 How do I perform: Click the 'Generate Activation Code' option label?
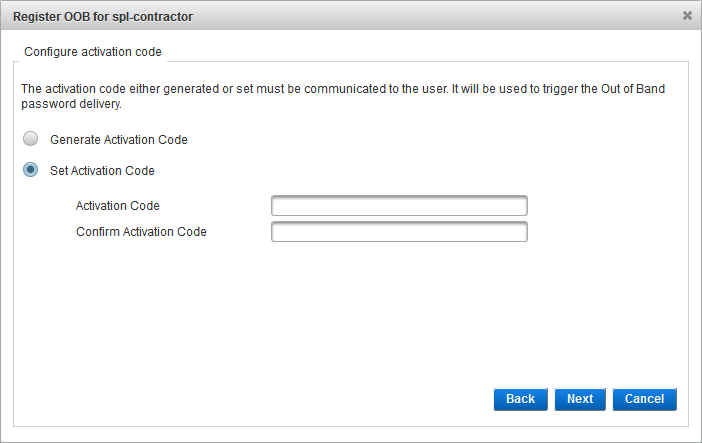pyautogui.click(x=119, y=140)
